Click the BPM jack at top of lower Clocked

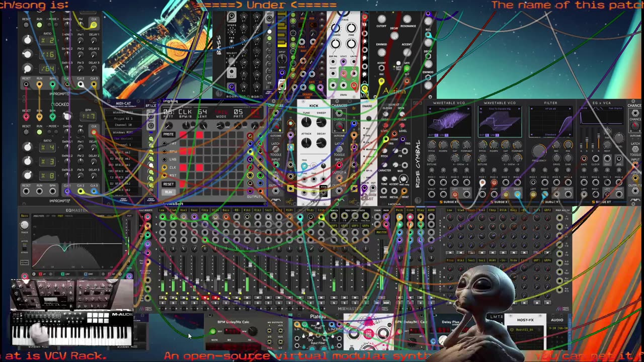coord(52,117)
